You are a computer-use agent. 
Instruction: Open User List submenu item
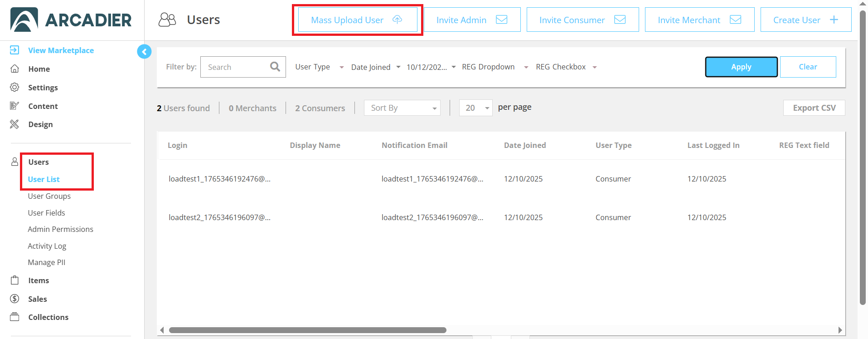point(44,179)
